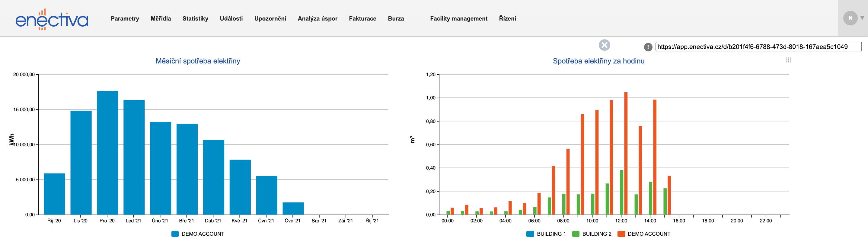Viewport: 868px width, 249px height.
Task: Toggle BUILDING 1 series in legend
Action: pyautogui.click(x=551, y=234)
